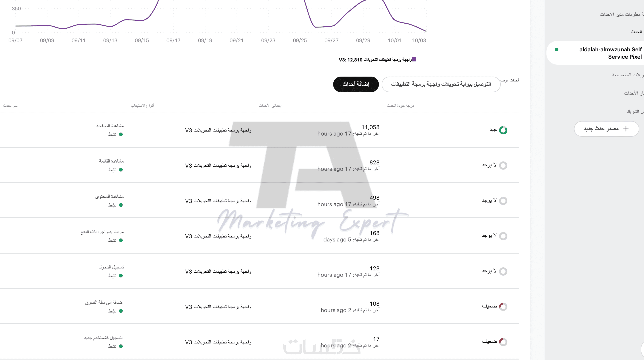Click the اسم الحدث event name column header

coord(11,106)
